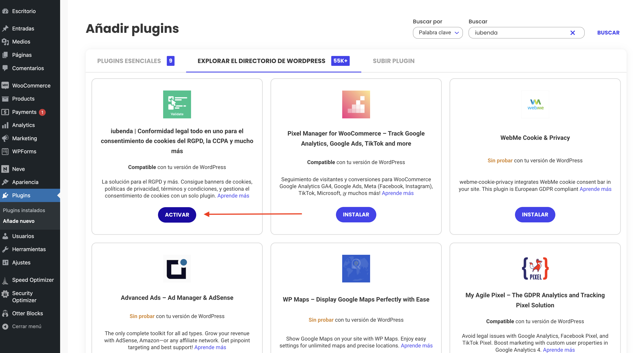Viewport: 644px width, 353px height.
Task: Collapse the menu with Cerrar menú
Action: click(26, 326)
